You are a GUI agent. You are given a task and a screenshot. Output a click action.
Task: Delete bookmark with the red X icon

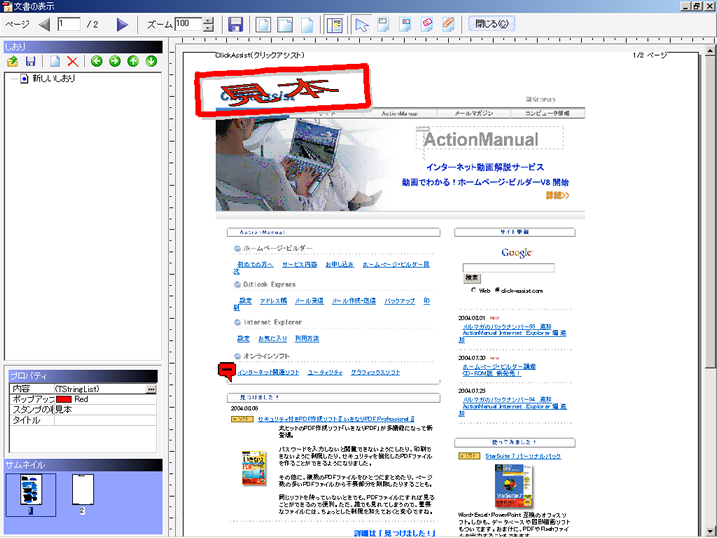[x=72, y=61]
